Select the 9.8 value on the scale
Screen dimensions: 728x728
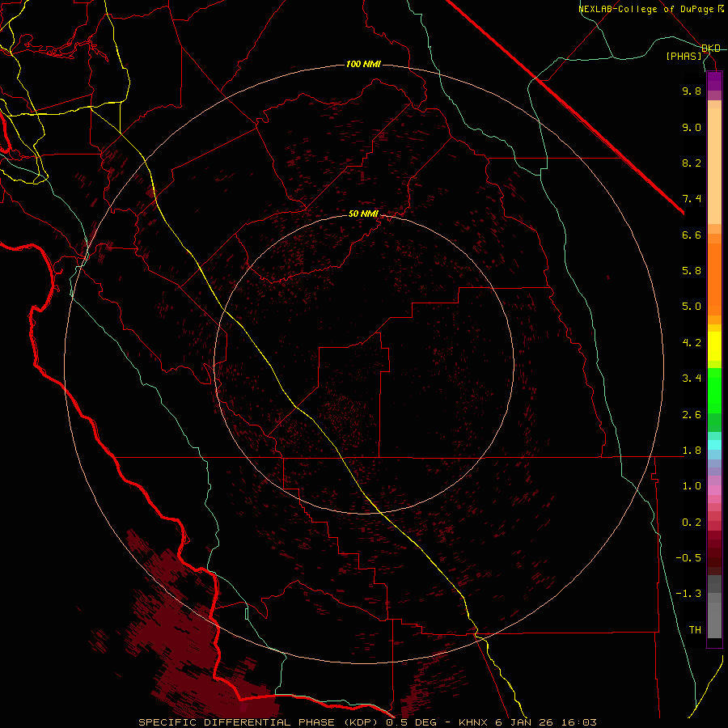coord(692,91)
